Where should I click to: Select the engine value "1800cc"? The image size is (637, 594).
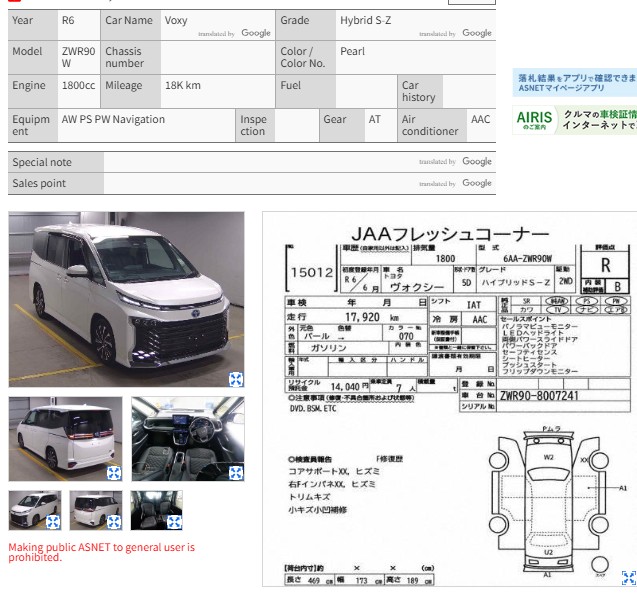(78, 85)
